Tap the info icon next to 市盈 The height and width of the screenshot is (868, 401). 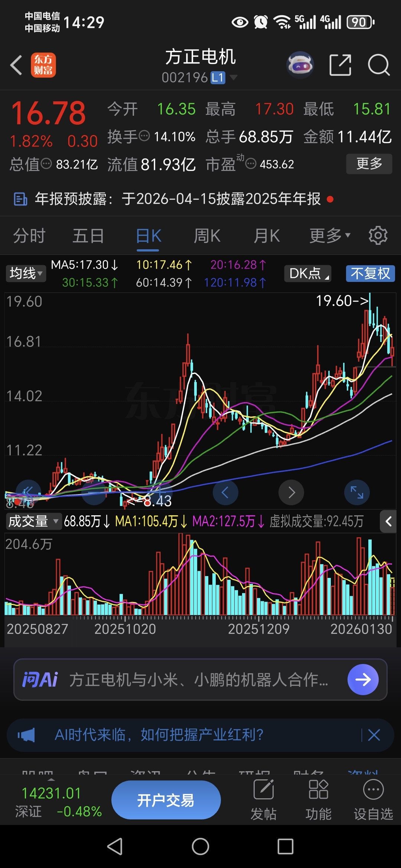pos(251,163)
